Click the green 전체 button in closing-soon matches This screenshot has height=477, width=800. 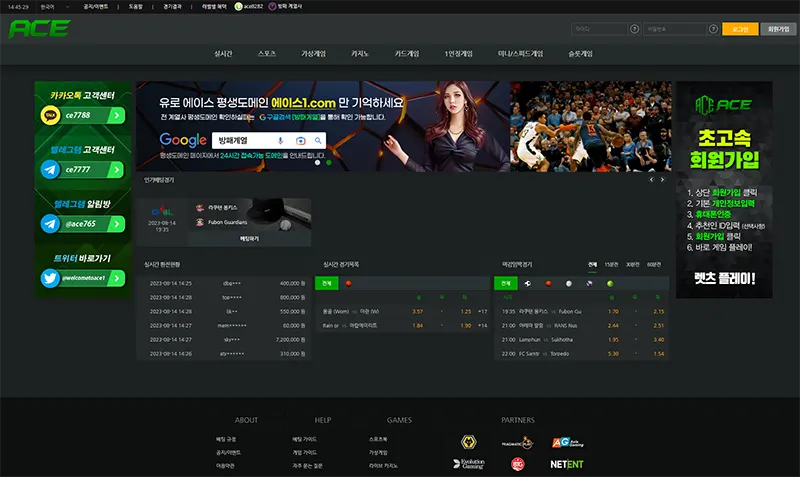tap(506, 284)
